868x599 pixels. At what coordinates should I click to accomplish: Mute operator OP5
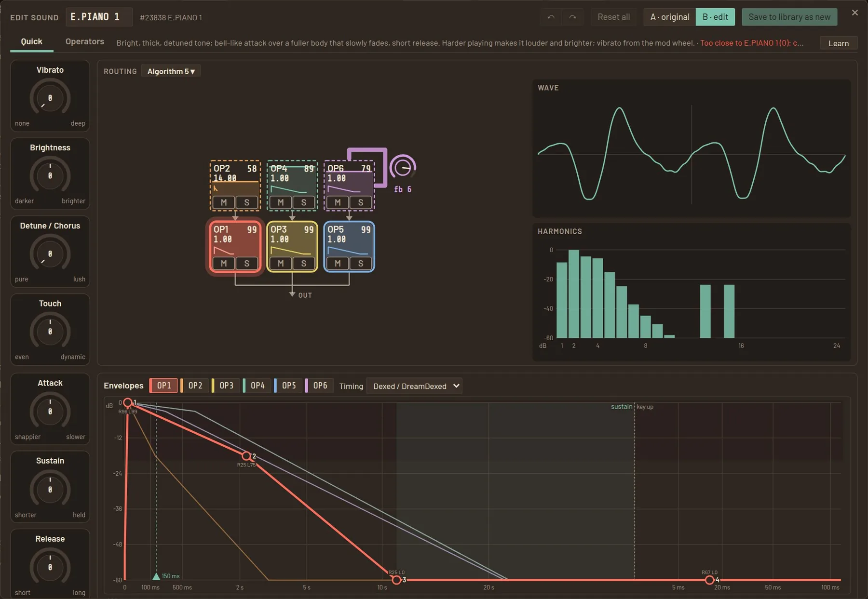pos(338,263)
